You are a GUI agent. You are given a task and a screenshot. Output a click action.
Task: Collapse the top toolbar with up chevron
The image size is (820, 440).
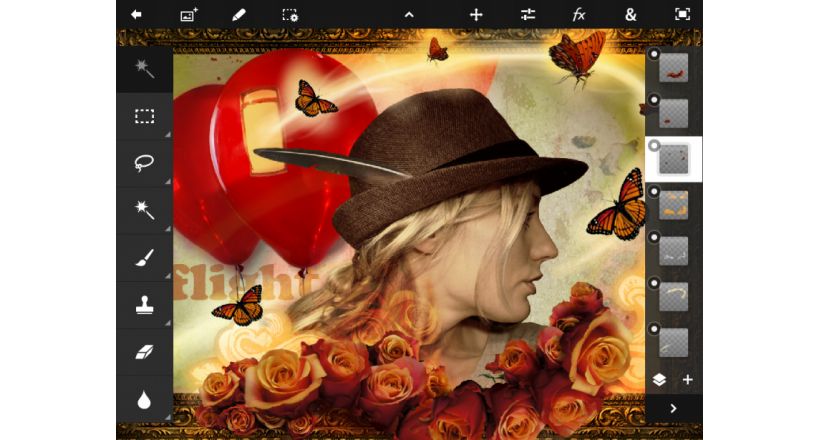409,15
